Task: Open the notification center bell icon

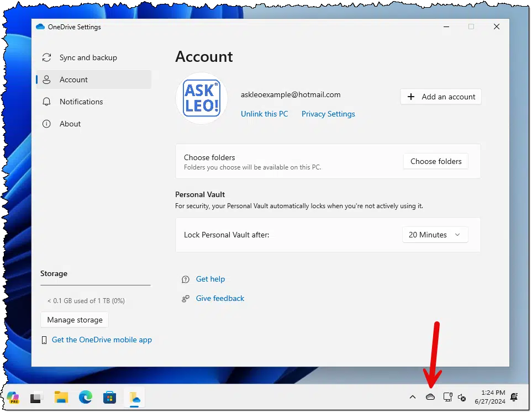Action: point(514,397)
